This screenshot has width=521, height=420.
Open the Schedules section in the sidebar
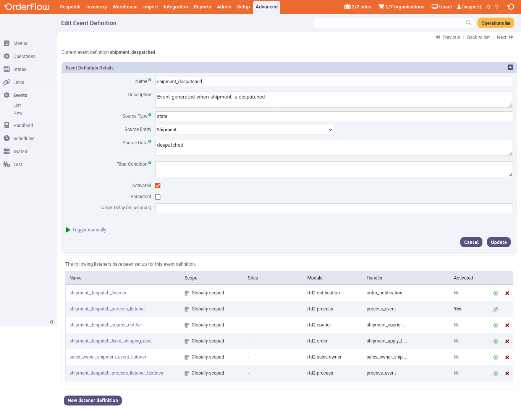click(x=23, y=138)
